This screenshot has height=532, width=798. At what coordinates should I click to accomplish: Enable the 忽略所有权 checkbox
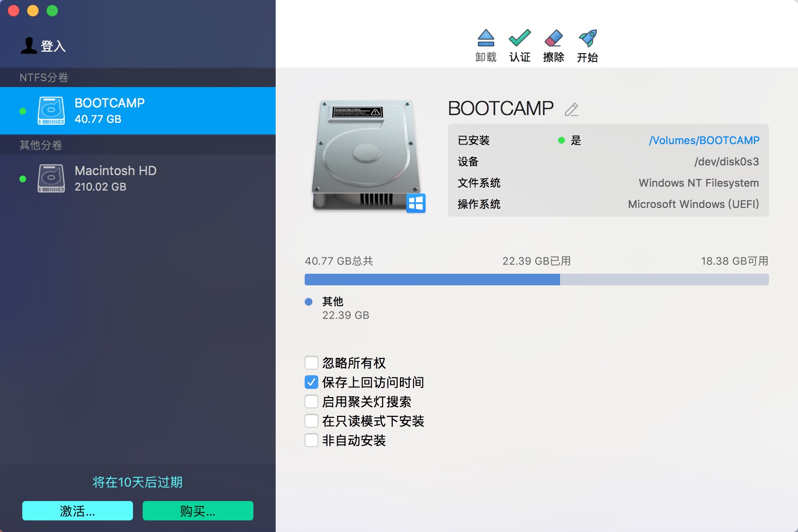click(x=311, y=363)
